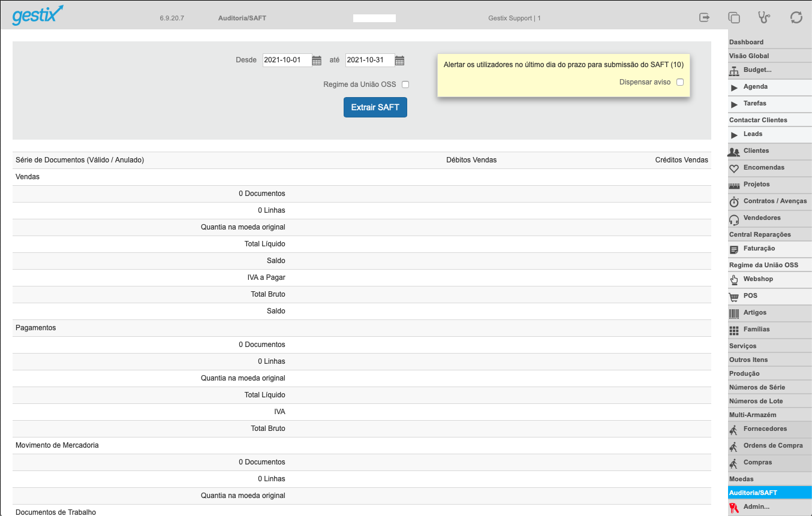
Task: Open Central Reparações menu item
Action: pos(769,234)
